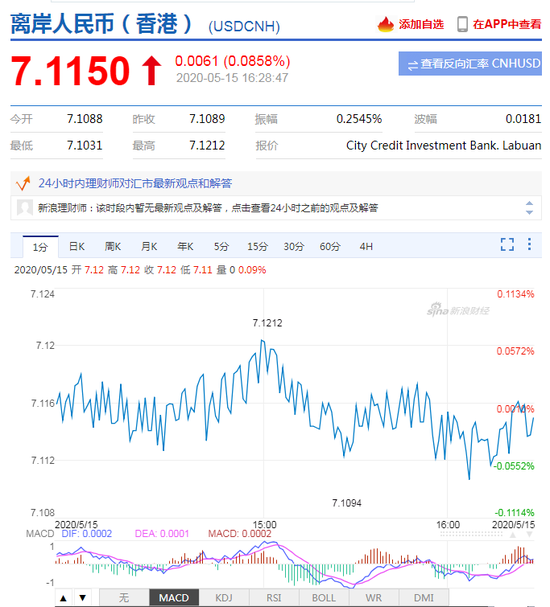
Task: Click the orange checkmark advisor icon
Action: (x=23, y=183)
